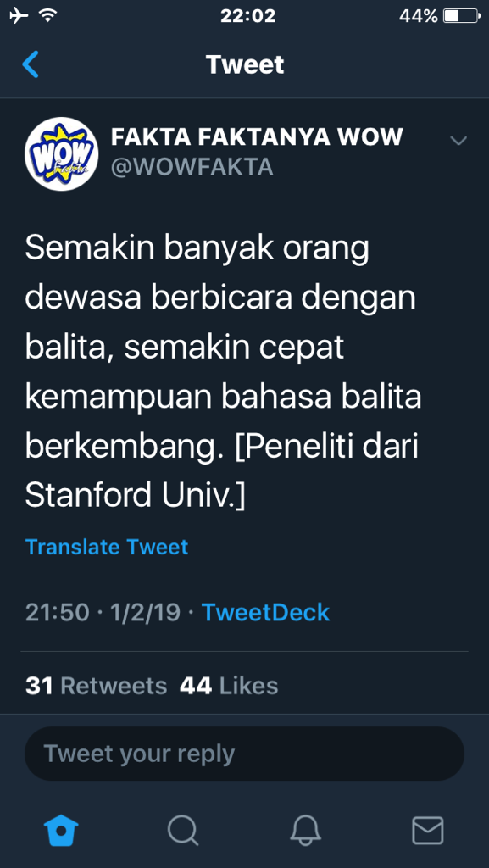
Task: Tap the 22:02 status bar clock
Action: coord(247,16)
